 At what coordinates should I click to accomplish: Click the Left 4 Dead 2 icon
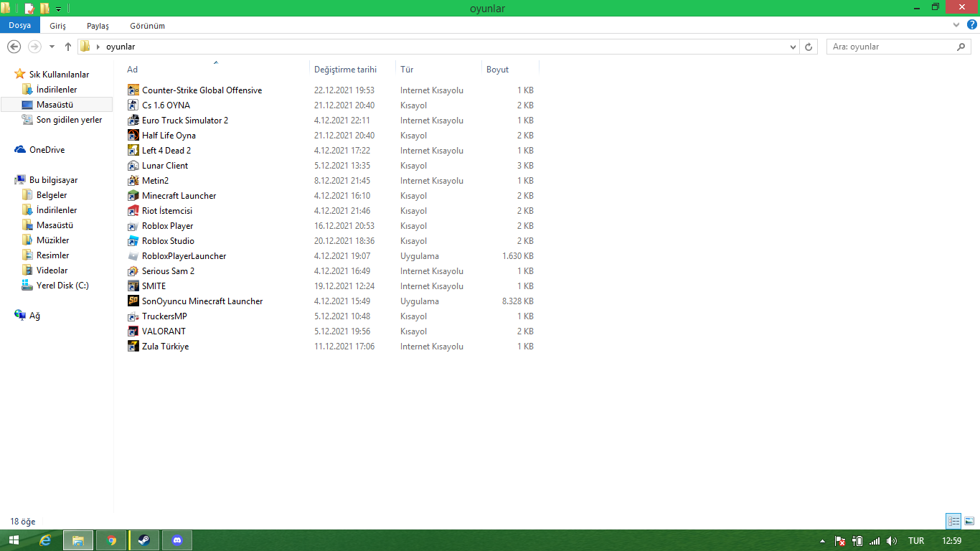[x=133, y=151]
